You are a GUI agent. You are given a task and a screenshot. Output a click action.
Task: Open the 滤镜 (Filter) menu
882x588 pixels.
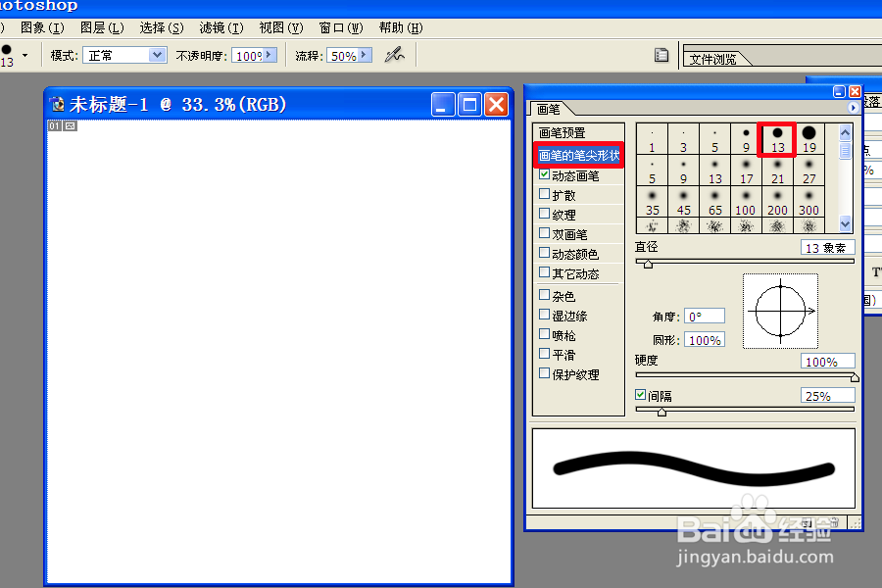click(x=220, y=27)
